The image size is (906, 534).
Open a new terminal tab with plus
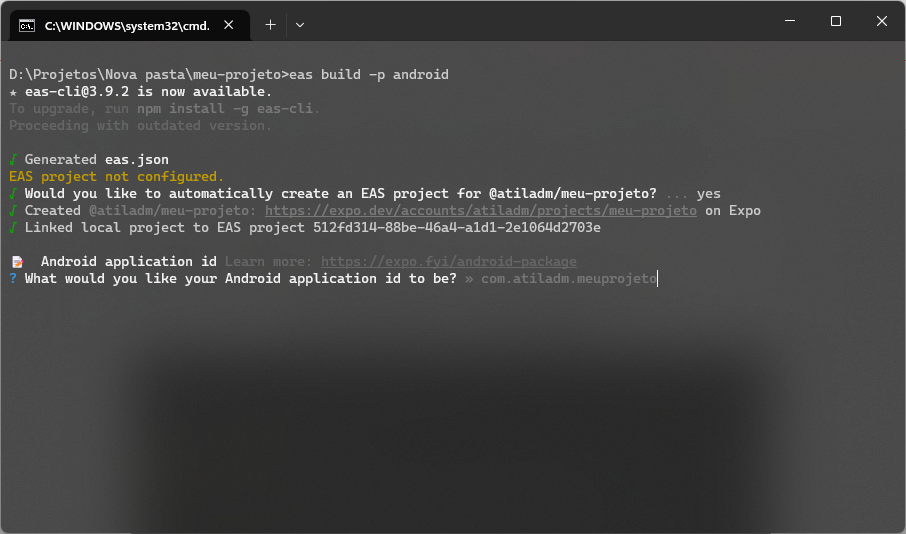click(270, 25)
